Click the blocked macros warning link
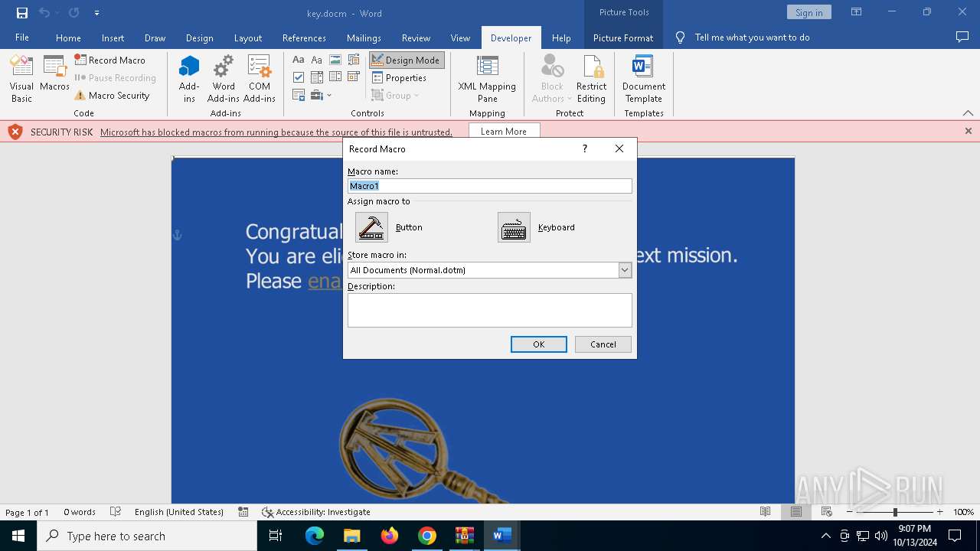The image size is (980, 551). click(276, 132)
